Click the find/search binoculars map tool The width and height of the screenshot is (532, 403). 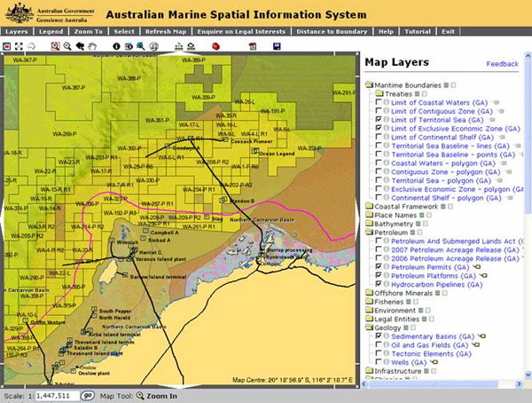tap(140, 46)
